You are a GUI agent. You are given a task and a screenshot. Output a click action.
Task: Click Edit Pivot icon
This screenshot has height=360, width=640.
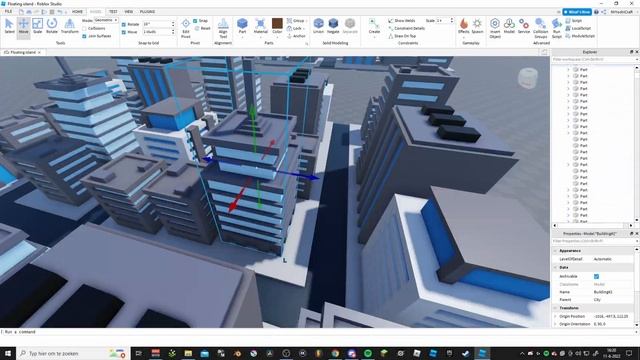click(x=185, y=28)
